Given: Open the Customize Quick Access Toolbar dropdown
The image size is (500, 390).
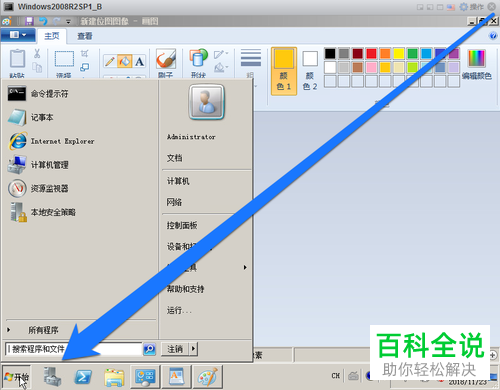Looking at the screenshot, I should 68,22.
